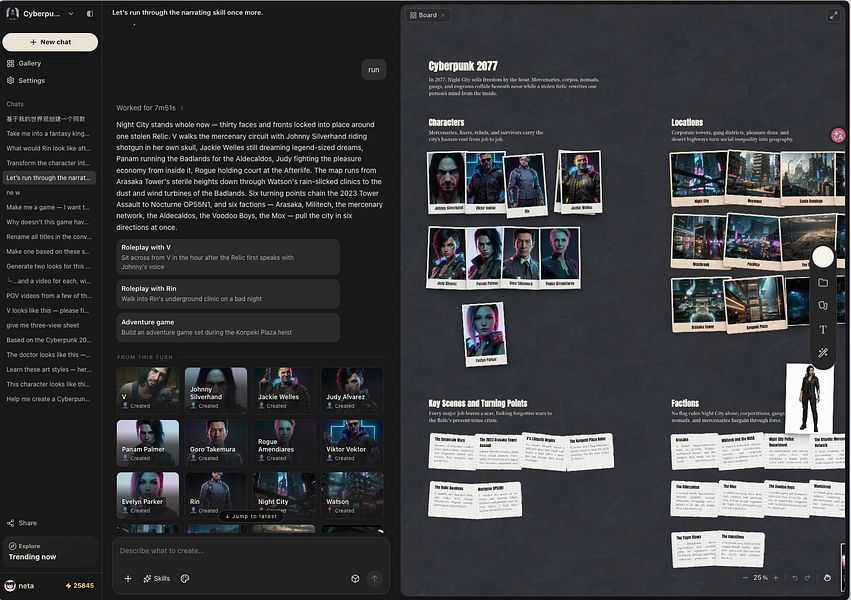This screenshot has height=600, width=851.
Task: Toggle the sidebar collapse icon
Action: (90, 14)
